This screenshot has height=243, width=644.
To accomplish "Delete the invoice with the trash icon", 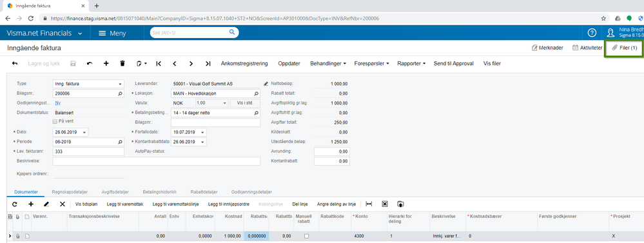I will [x=122, y=64].
